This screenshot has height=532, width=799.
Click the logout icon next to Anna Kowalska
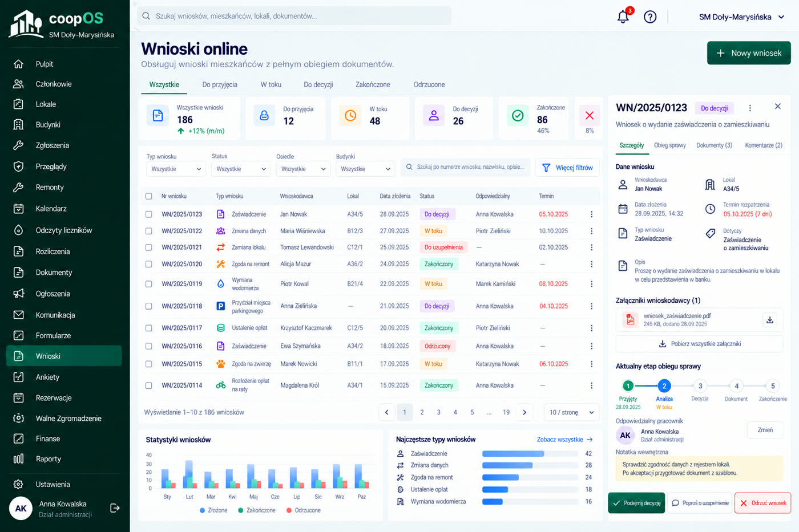(x=115, y=508)
